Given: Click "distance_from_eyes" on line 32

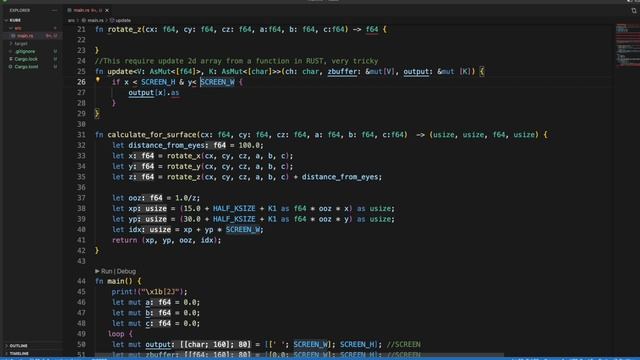Looking at the screenshot, I should coord(166,145).
